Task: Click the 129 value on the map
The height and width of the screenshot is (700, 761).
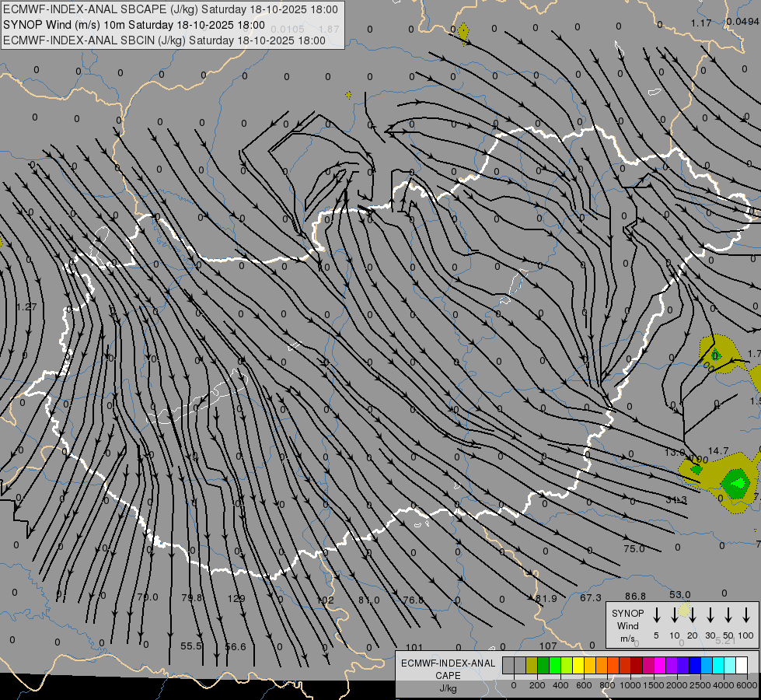Action: click(236, 598)
